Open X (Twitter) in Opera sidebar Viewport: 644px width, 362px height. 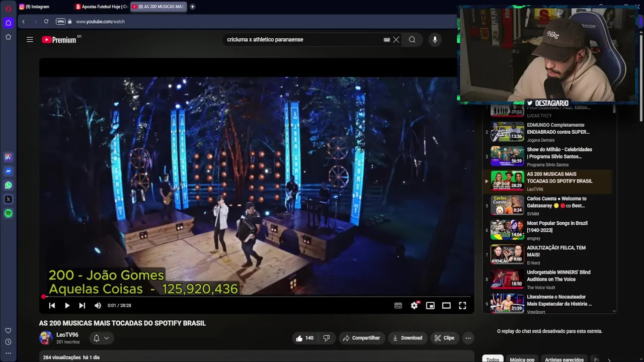[8, 199]
